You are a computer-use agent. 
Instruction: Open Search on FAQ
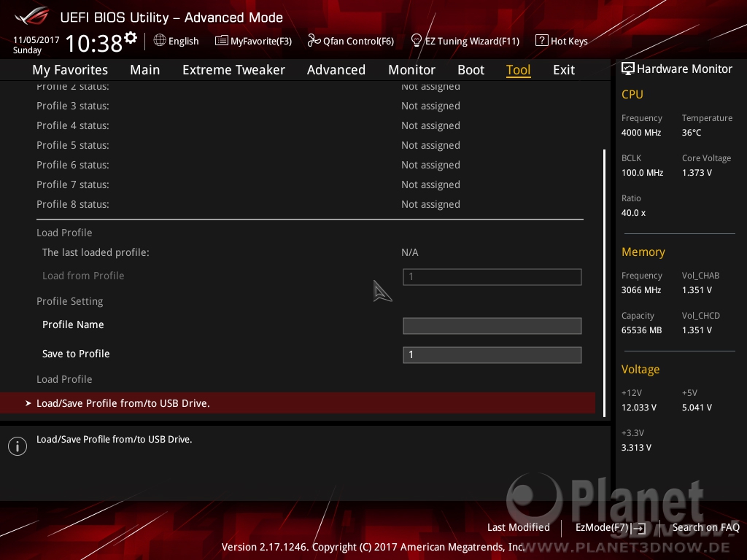point(705,527)
